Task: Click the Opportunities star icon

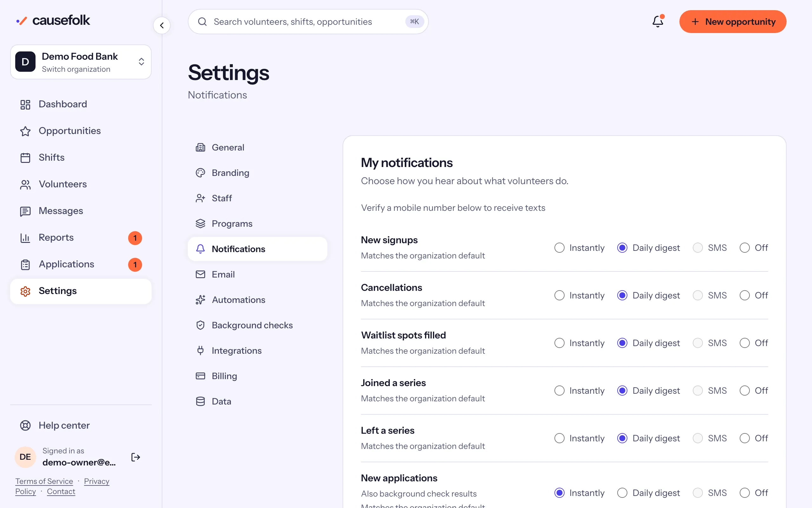Action: 25,131
